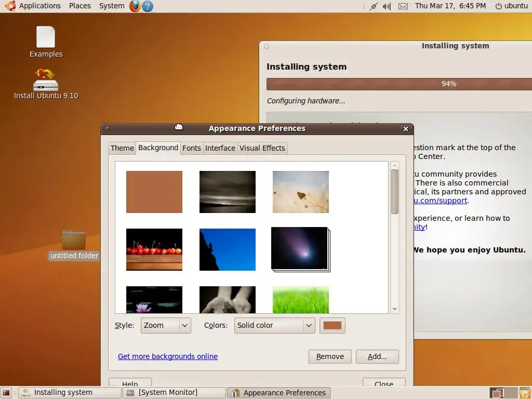This screenshot has width=532, height=399.
Task: Select the purple comet slideshow wallpaper
Action: click(x=301, y=249)
